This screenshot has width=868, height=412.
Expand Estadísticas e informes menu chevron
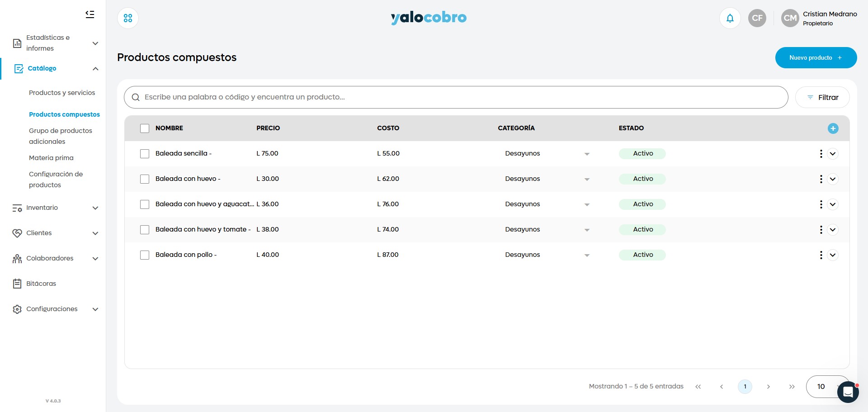coord(95,43)
